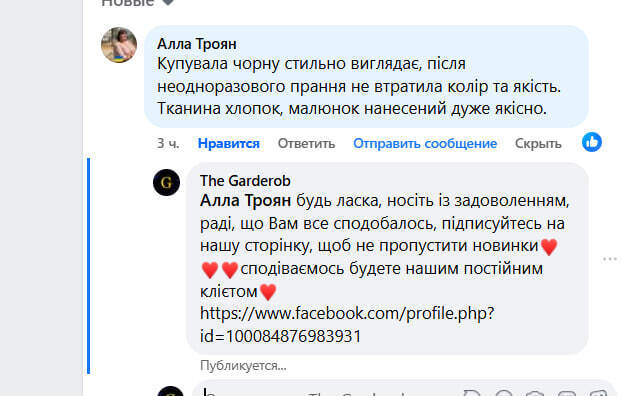Attach a photo with the camera icon
This screenshot has width=621, height=396.
click(535, 393)
